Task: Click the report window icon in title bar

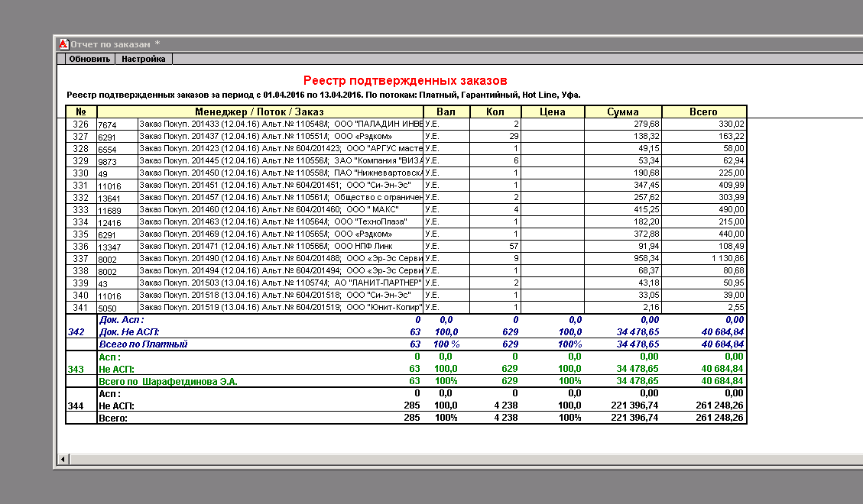Action: tap(64, 44)
